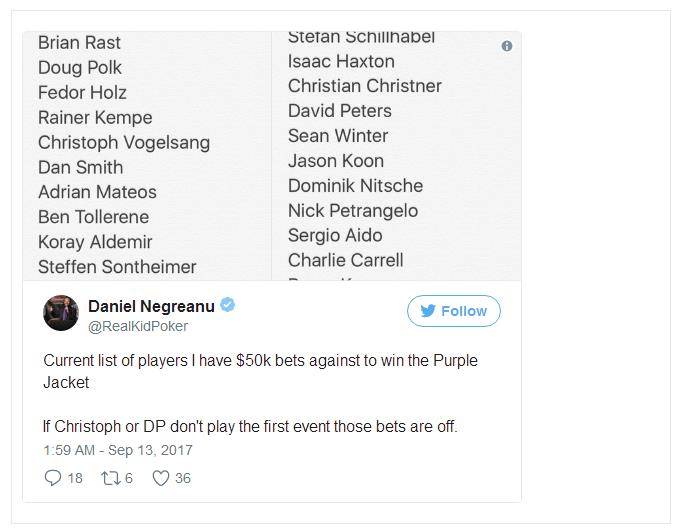Image resolution: width=689 pixels, height=531 pixels.
Task: Click the verified badge beside Daniel Negreanu
Action: [x=228, y=306]
